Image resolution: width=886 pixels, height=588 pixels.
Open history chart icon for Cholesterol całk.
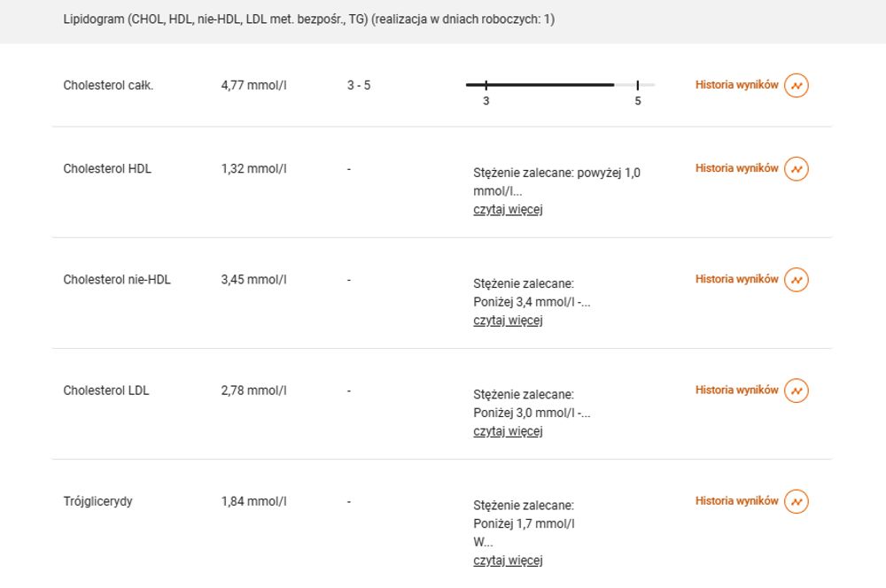pos(797,85)
